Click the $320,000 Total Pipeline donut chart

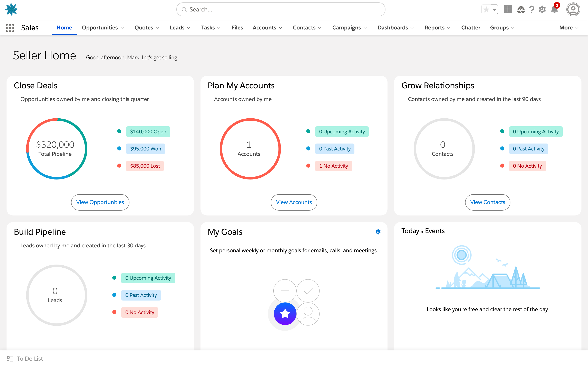pos(57,149)
